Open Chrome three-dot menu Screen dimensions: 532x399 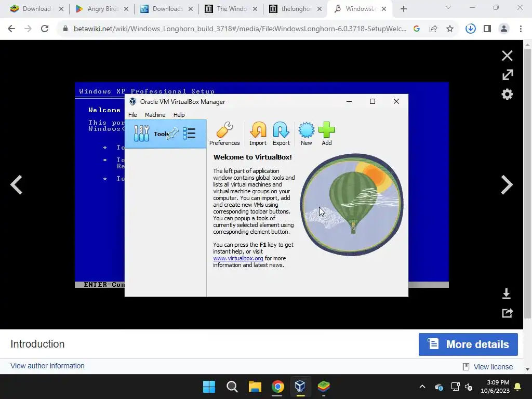tap(521, 29)
